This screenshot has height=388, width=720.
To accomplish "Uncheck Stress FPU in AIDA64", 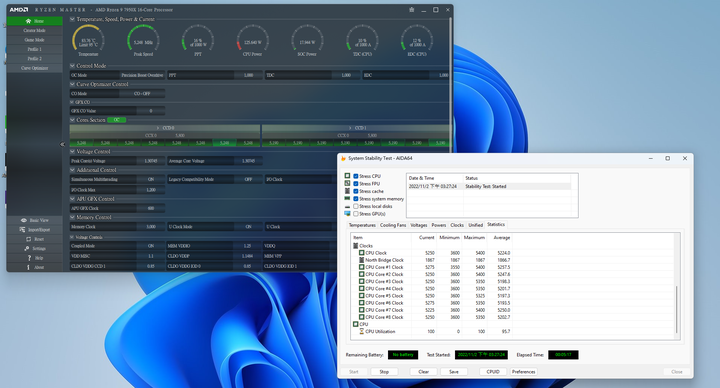I will coord(356,184).
